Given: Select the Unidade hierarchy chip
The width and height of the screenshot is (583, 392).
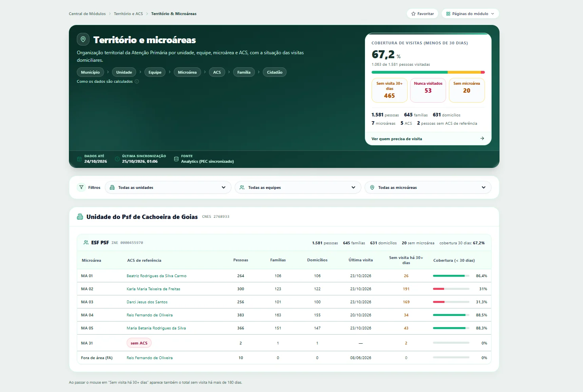Looking at the screenshot, I should (x=124, y=72).
